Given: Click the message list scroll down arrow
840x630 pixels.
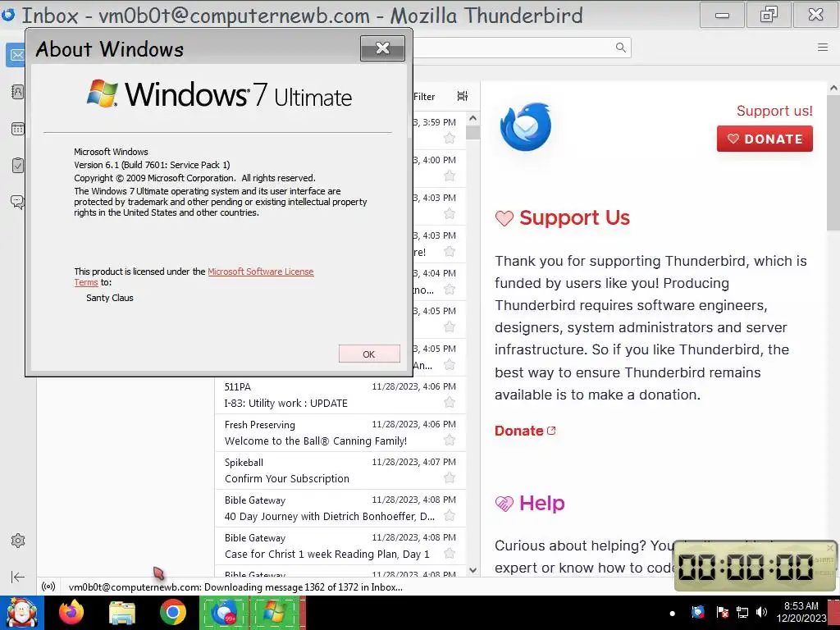Looking at the screenshot, I should [x=473, y=570].
